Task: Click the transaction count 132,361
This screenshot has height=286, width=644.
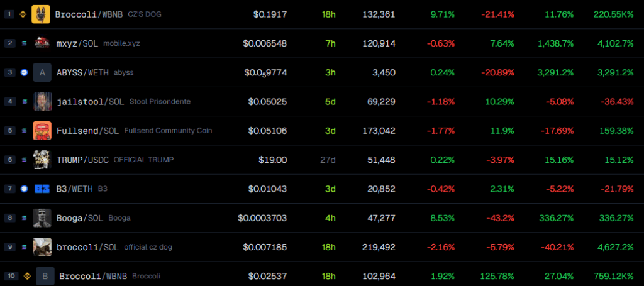Action: [x=379, y=14]
